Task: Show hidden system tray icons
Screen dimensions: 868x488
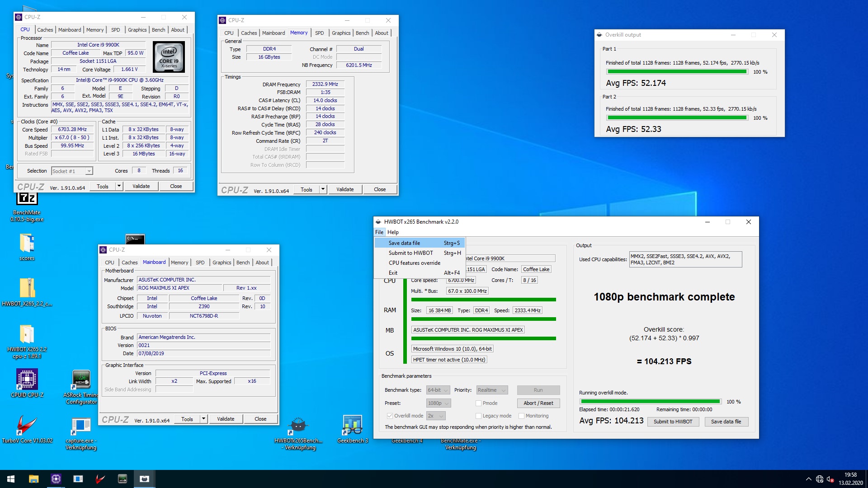Action: (x=808, y=479)
